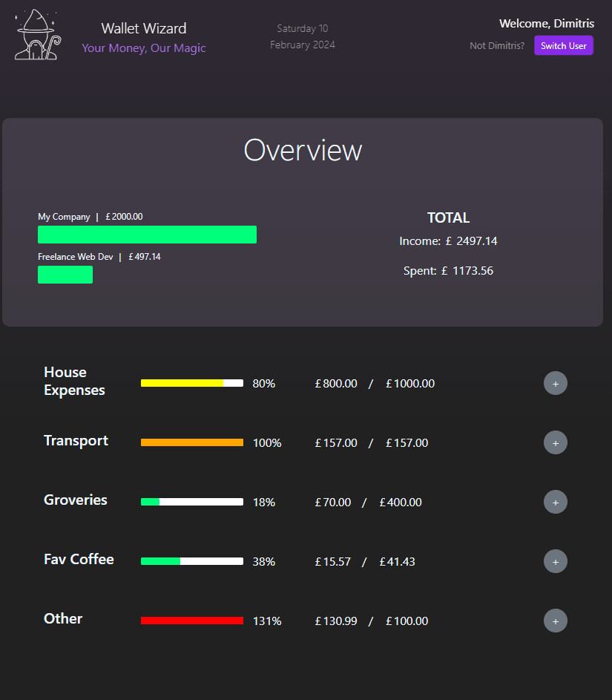Click the plus icon for House Expenses
Image resolution: width=612 pixels, height=700 pixels.
tap(555, 383)
